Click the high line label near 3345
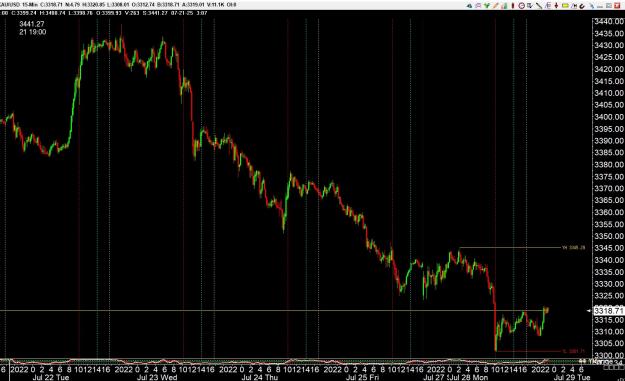 click(x=573, y=247)
